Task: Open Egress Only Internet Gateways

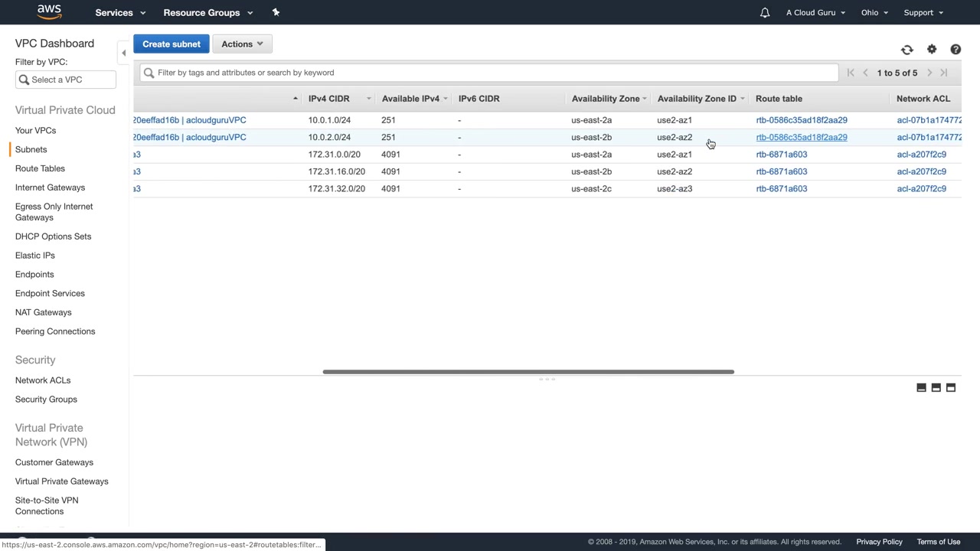Action: [x=54, y=212]
